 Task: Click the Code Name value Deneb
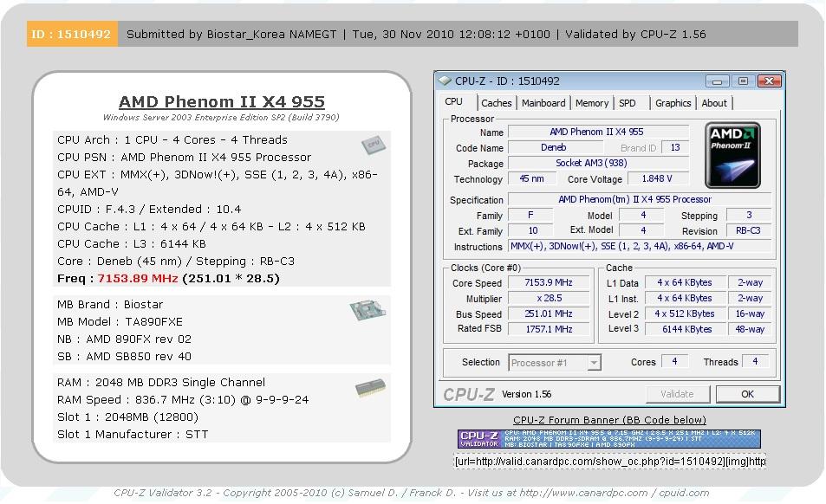pyautogui.click(x=554, y=148)
